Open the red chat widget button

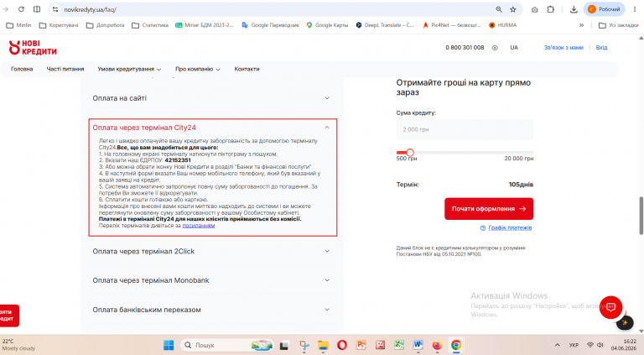point(610,307)
